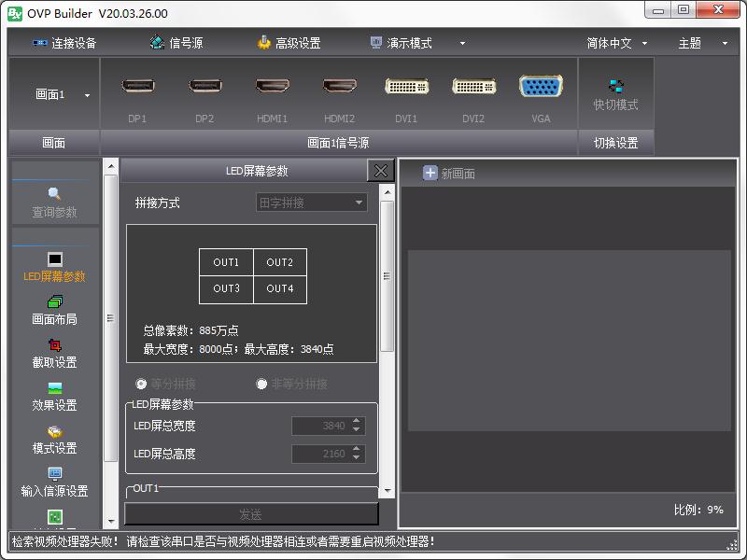Select the 等分拼接 radio option

point(141,384)
